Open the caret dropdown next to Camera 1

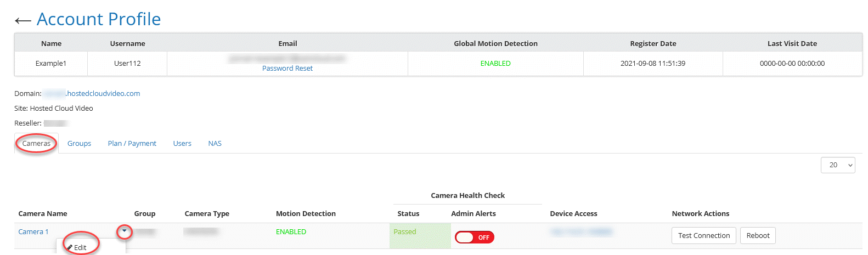tap(125, 231)
